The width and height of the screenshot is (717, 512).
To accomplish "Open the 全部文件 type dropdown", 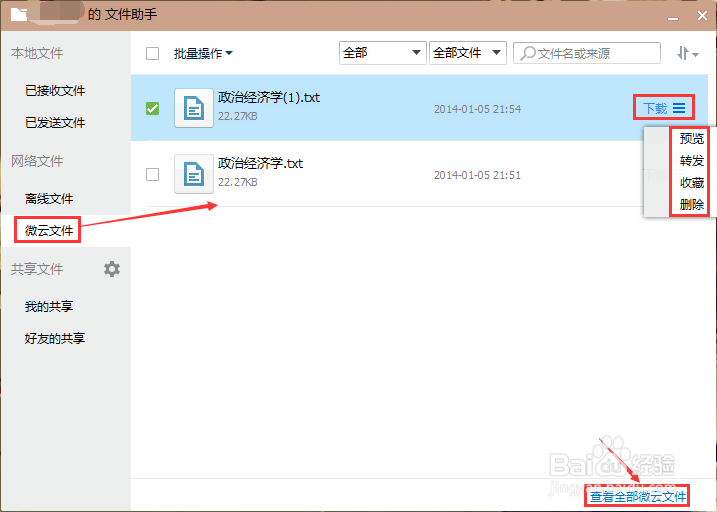I will pyautogui.click(x=468, y=53).
